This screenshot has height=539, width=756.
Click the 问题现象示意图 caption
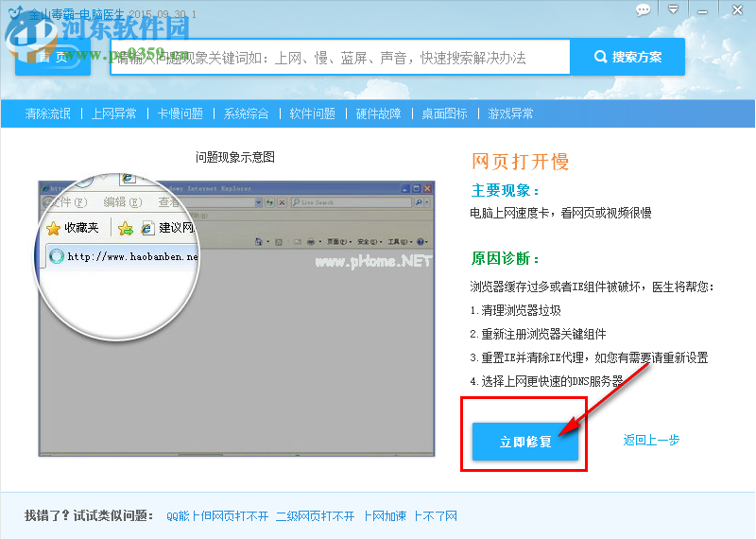235,157
